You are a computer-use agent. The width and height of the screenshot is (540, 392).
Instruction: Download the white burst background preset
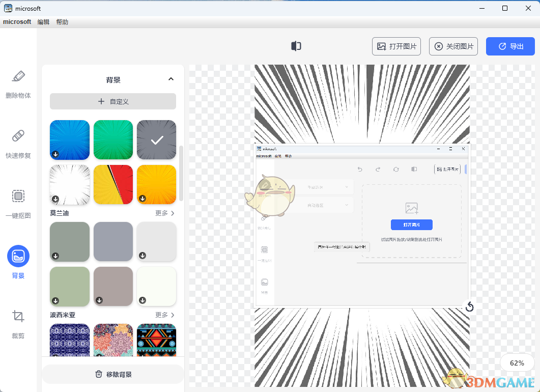56,200
